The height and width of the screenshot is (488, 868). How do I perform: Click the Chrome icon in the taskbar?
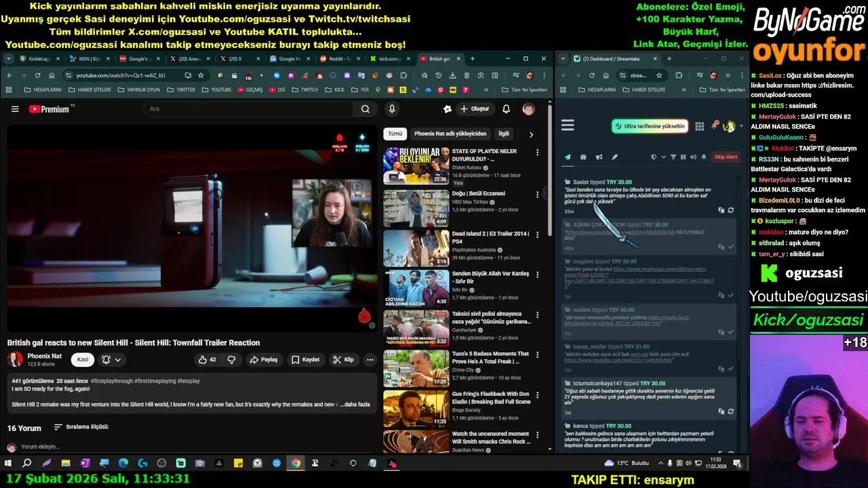click(x=296, y=464)
